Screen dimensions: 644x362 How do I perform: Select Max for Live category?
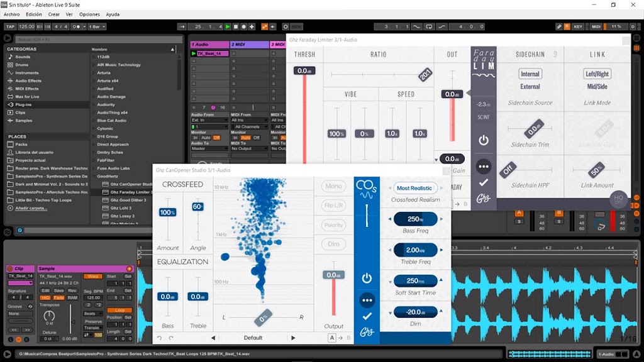(27, 97)
